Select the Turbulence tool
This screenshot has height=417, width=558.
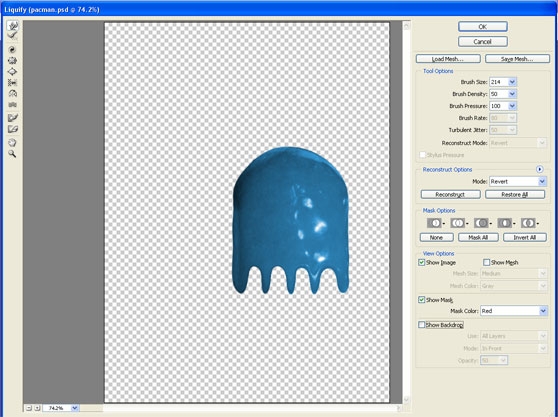click(12, 105)
